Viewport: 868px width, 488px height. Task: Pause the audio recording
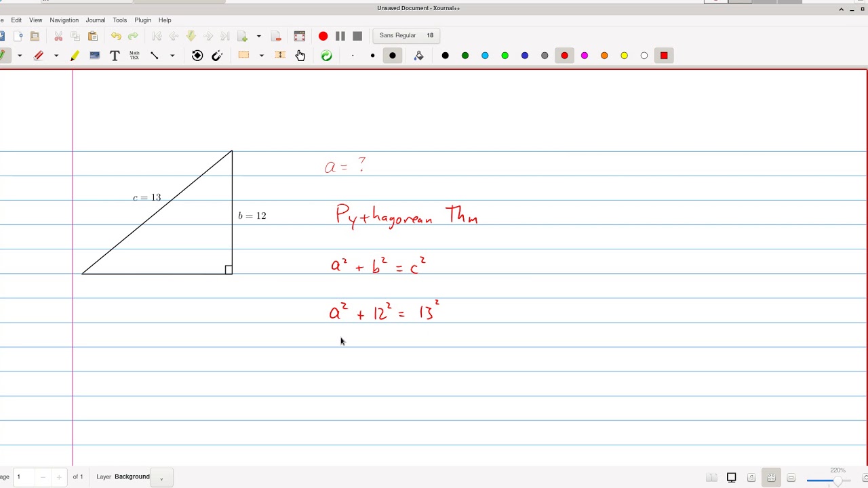340,36
